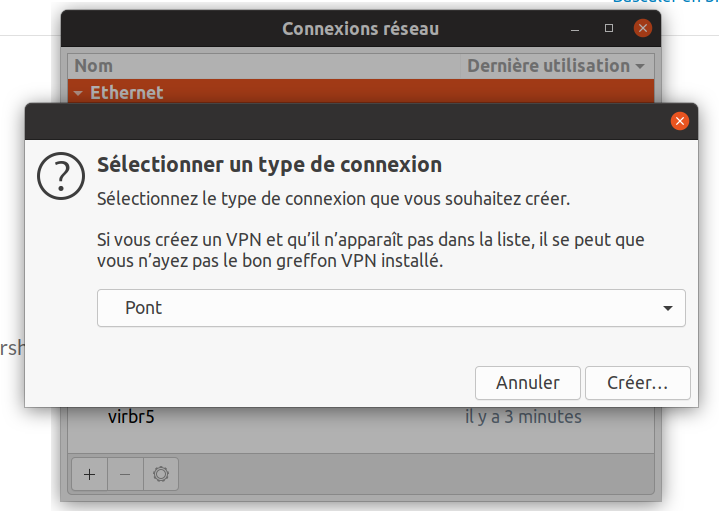
Task: Click the dropdown arrow beside Pont
Action: point(668,308)
